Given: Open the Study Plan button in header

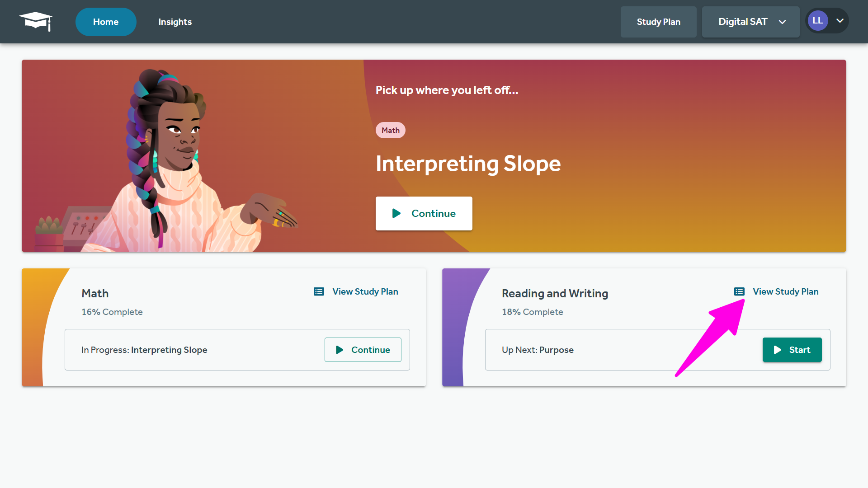Looking at the screenshot, I should (658, 22).
